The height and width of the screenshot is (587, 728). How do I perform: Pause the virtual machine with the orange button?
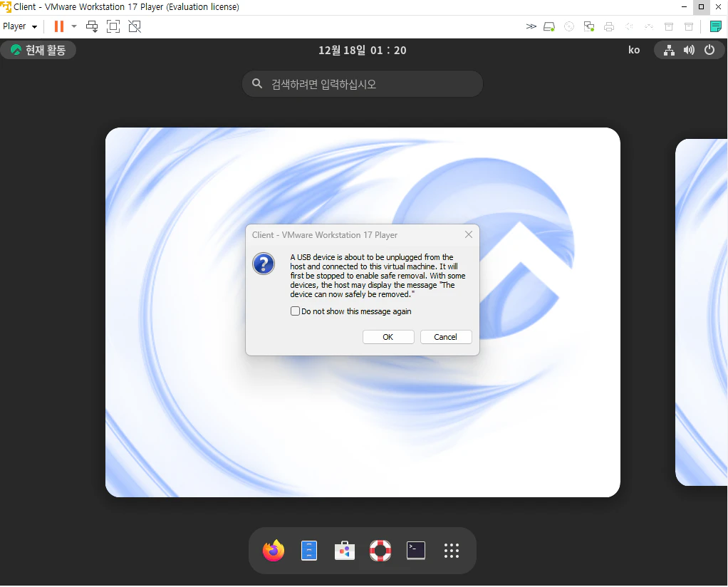click(x=59, y=26)
